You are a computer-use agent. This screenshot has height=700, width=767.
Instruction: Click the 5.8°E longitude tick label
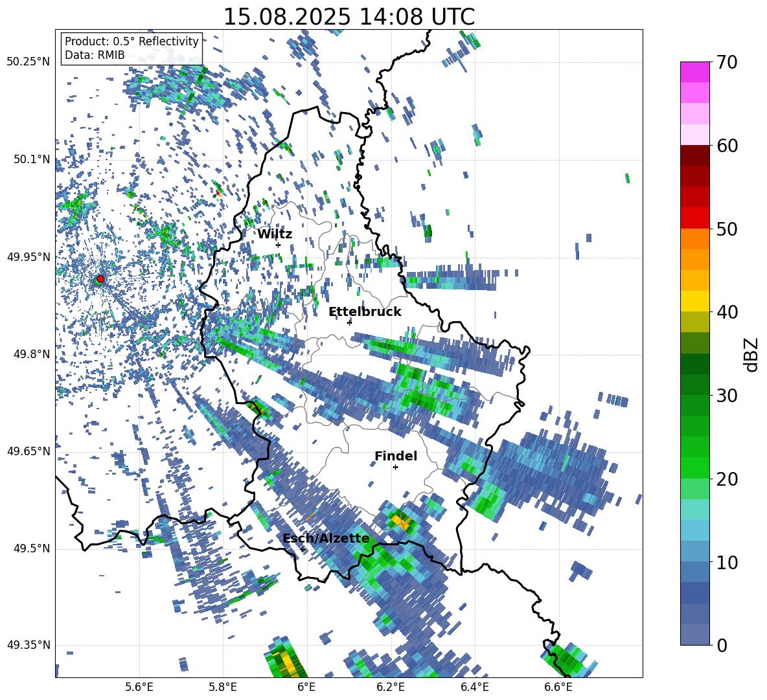pyautogui.click(x=223, y=688)
